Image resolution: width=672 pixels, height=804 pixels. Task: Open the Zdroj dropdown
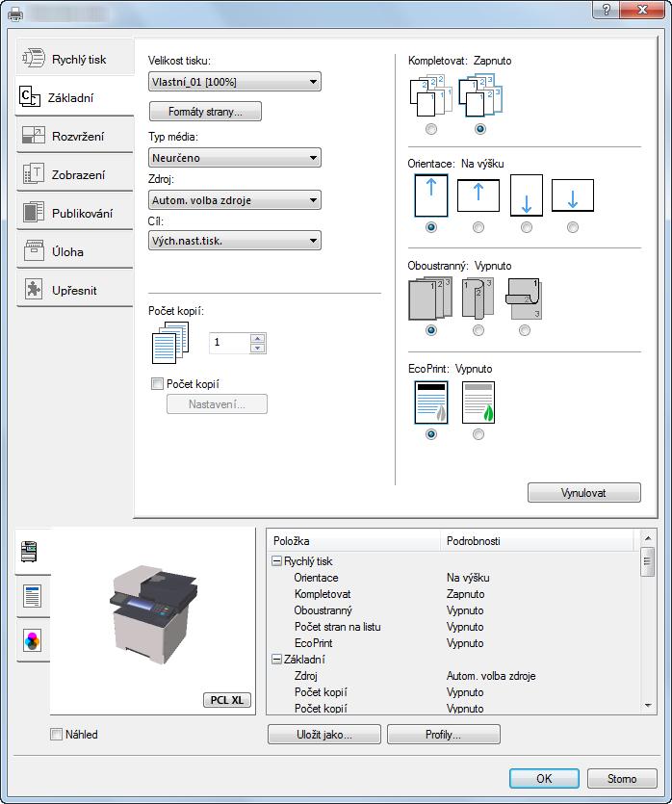point(235,200)
